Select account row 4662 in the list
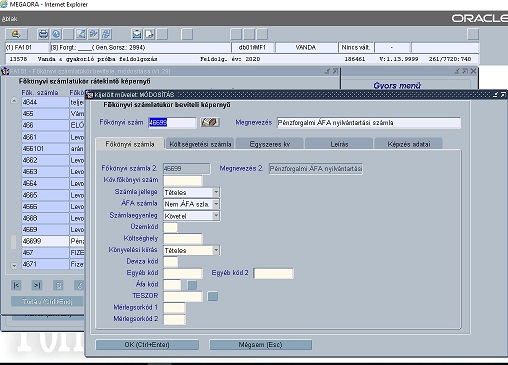The width and height of the screenshot is (508, 365). 45,160
